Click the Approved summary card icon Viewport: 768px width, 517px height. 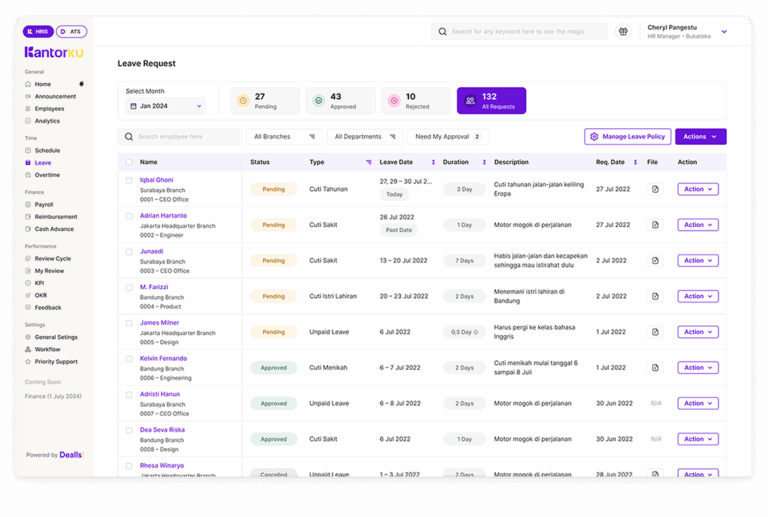click(318, 101)
